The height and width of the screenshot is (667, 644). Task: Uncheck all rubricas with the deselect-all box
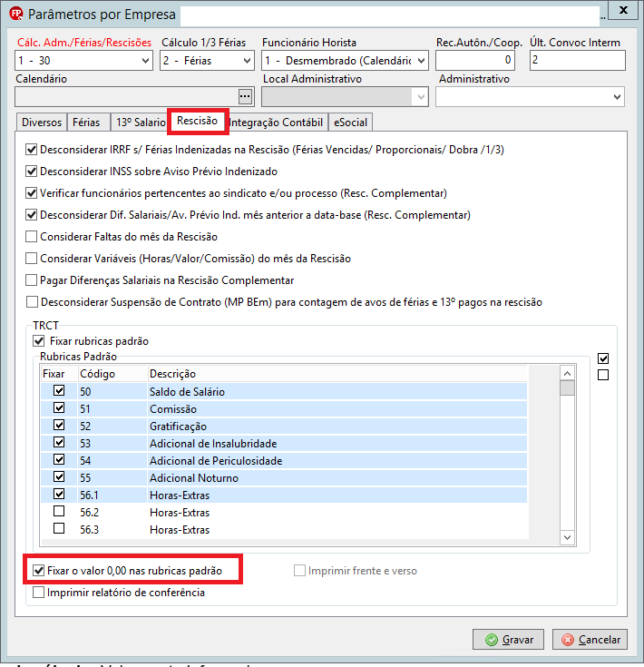pos(603,375)
